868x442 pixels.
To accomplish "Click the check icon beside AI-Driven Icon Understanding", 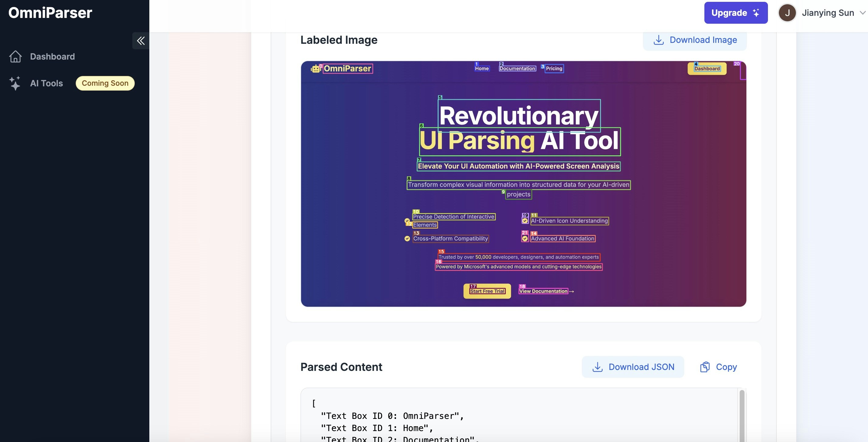I will [x=525, y=221].
